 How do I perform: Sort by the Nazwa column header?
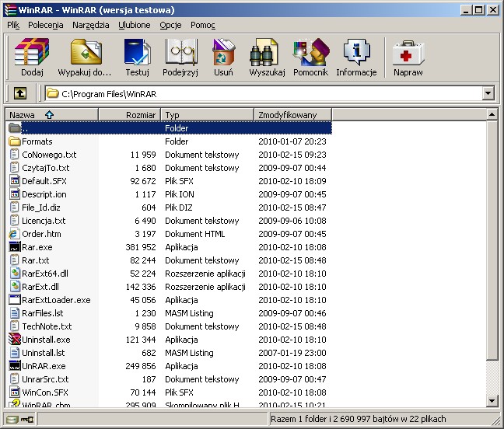(52, 115)
